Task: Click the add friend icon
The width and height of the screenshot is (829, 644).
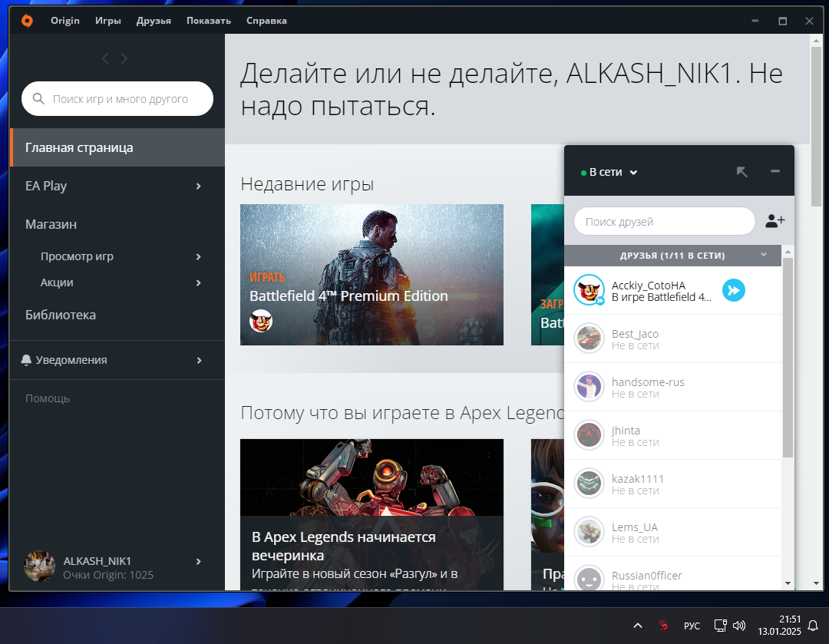Action: 775,221
